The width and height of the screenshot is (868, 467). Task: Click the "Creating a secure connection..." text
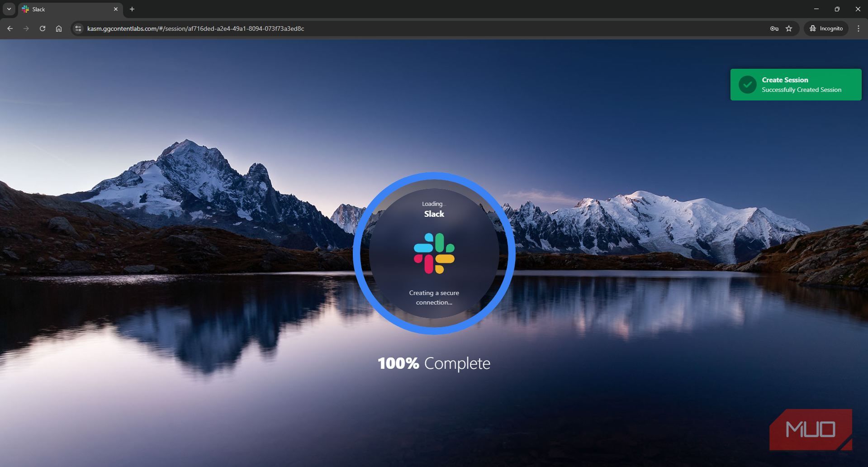[434, 298]
